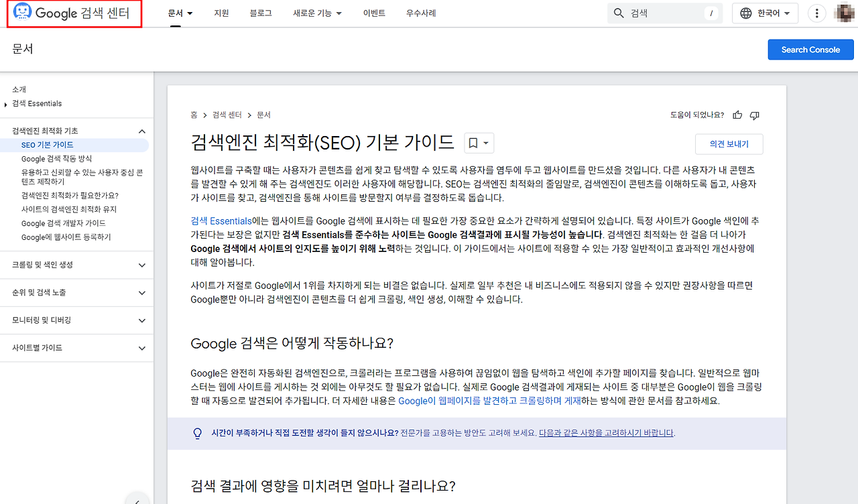This screenshot has width=858, height=504.
Task: Collapse the 검색엔진 최적화 기초 section
Action: coord(141,131)
